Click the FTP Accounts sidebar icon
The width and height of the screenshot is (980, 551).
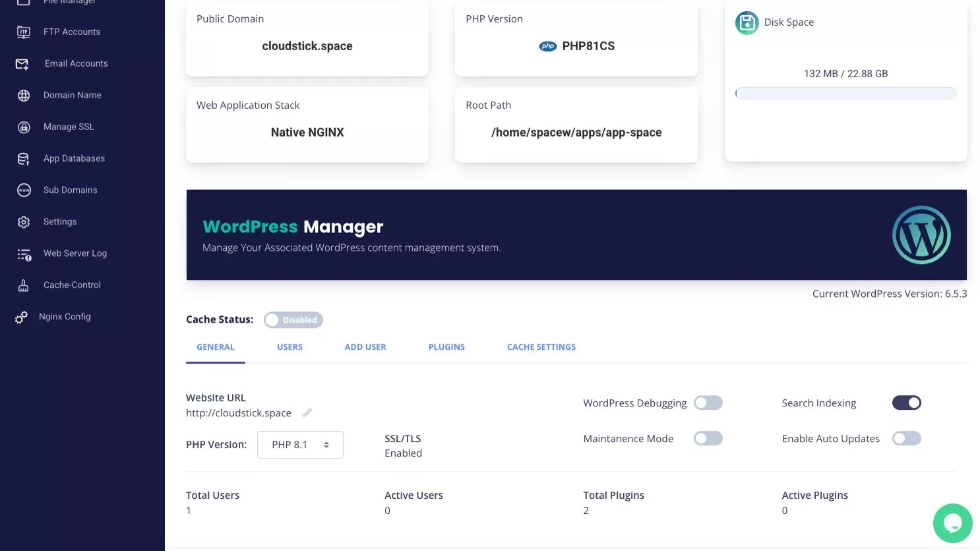coord(24,32)
